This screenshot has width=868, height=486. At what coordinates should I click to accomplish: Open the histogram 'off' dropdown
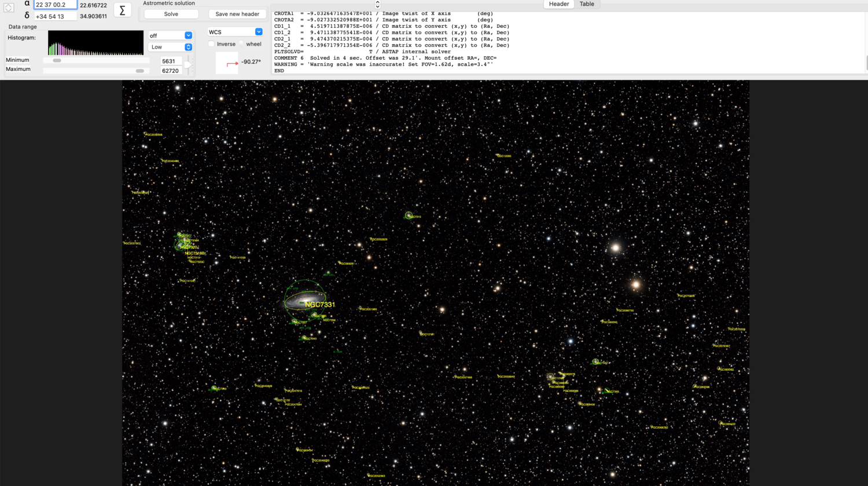point(170,35)
